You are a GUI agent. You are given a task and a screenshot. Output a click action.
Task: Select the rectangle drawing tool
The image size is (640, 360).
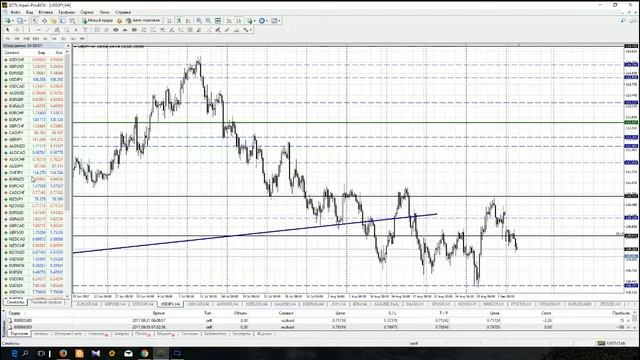tap(134, 30)
